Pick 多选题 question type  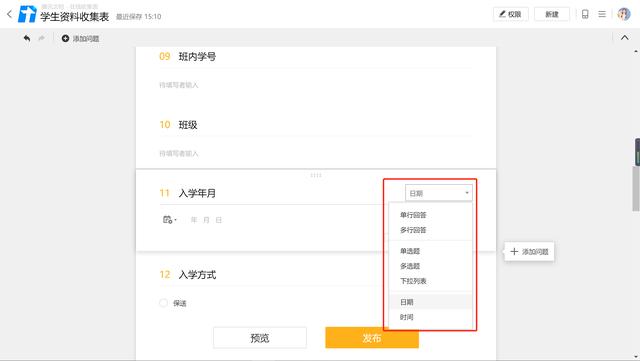[410, 266]
